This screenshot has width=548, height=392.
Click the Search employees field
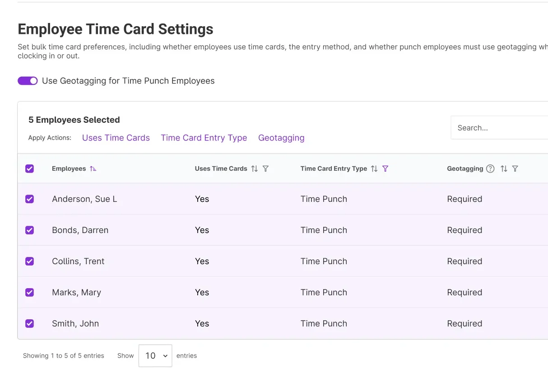point(497,127)
